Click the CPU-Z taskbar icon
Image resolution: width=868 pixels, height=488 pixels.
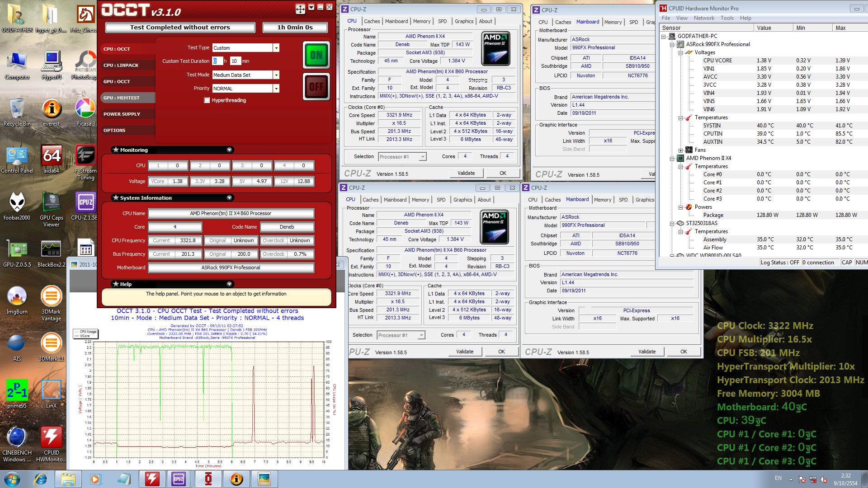[x=179, y=479]
